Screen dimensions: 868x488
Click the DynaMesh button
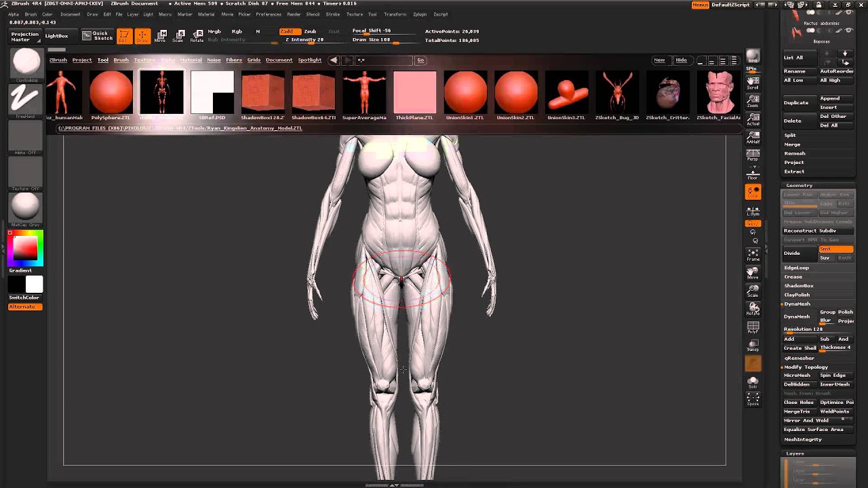coord(800,317)
